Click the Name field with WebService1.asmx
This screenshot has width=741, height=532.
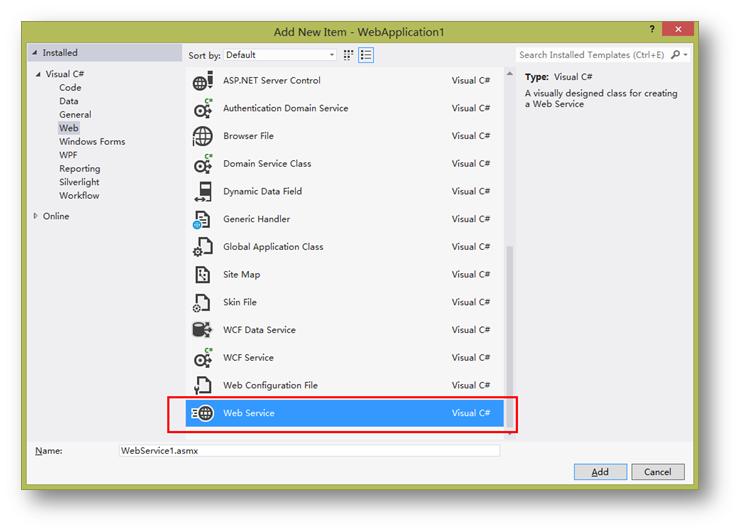click(308, 451)
